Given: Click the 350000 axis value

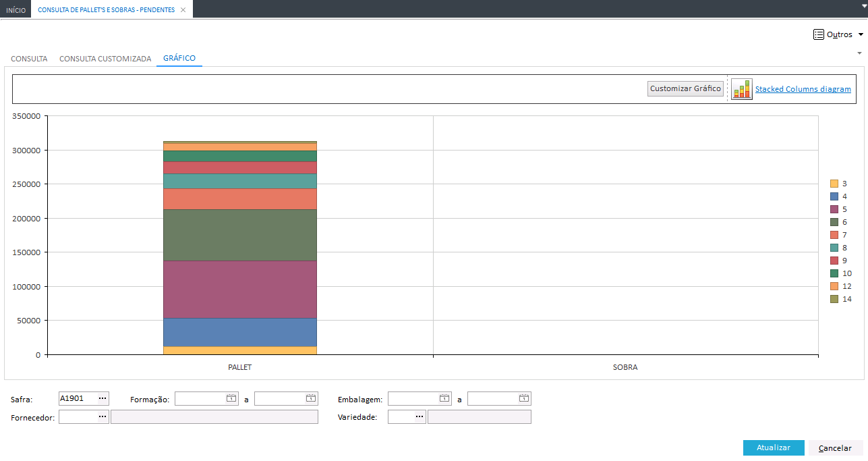Looking at the screenshot, I should 26,116.
